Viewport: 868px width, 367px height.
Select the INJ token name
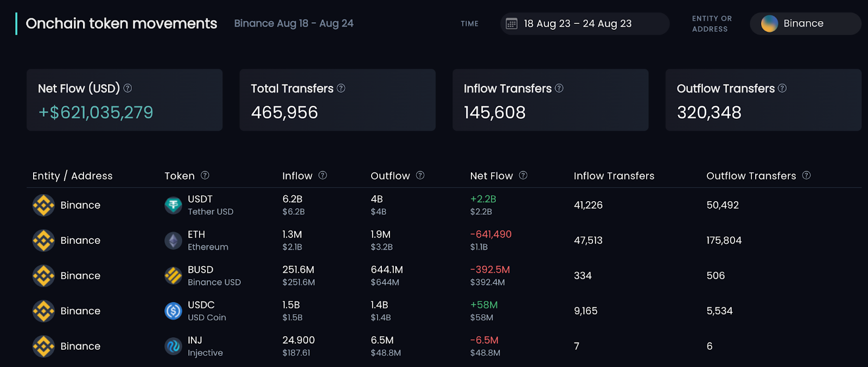[195, 340]
